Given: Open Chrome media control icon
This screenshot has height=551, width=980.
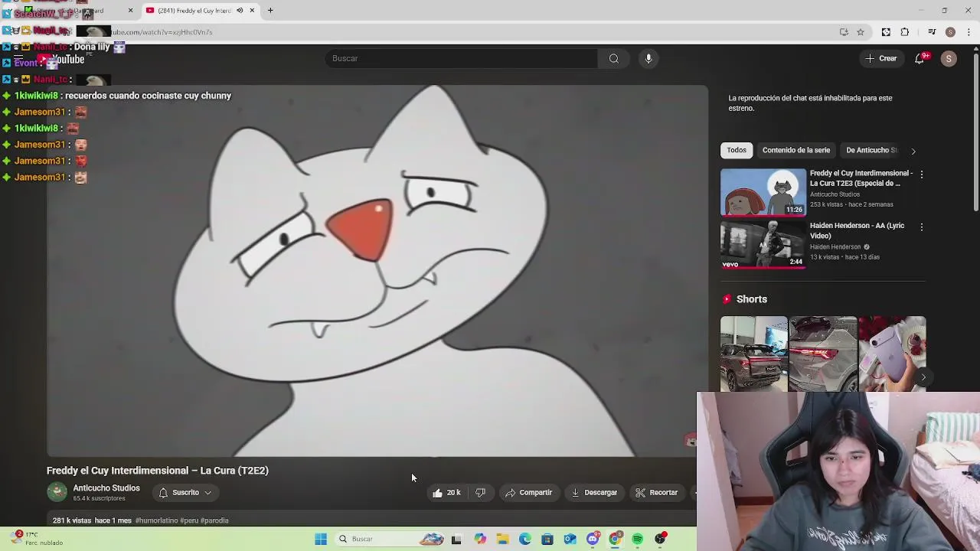Looking at the screenshot, I should [x=932, y=32].
